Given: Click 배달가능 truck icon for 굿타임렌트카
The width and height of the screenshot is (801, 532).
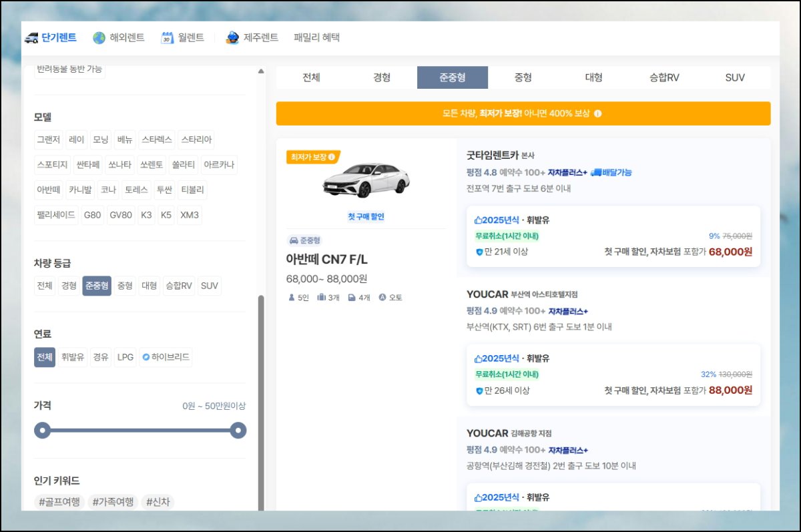Looking at the screenshot, I should (596, 172).
